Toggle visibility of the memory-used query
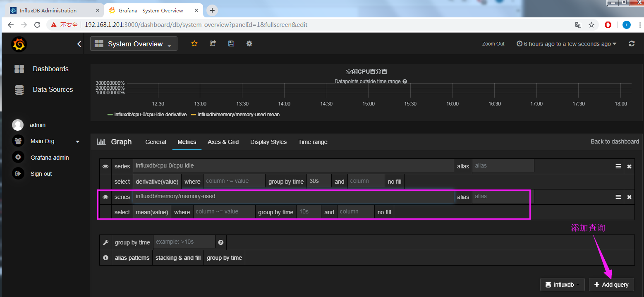Viewport: 644px width, 297px height. (105, 197)
